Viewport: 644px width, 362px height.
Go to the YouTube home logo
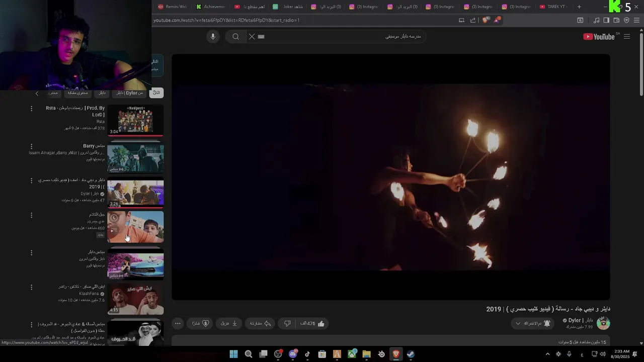[x=599, y=37]
